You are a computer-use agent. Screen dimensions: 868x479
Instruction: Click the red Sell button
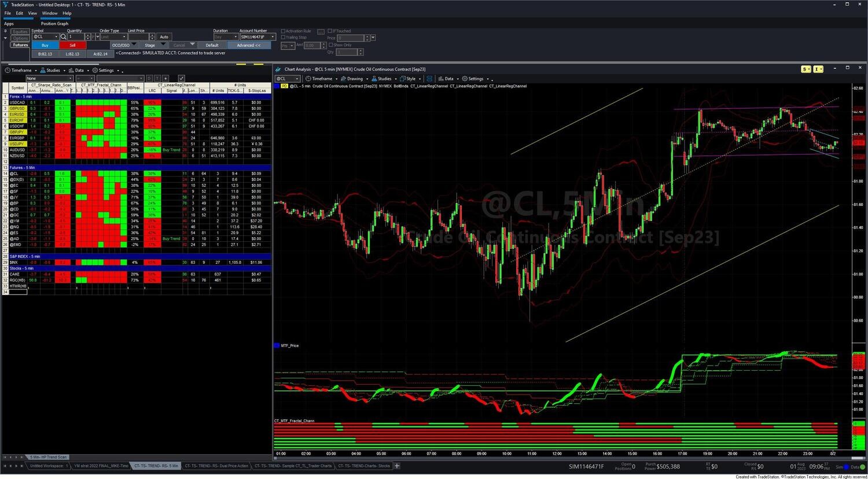(72, 45)
